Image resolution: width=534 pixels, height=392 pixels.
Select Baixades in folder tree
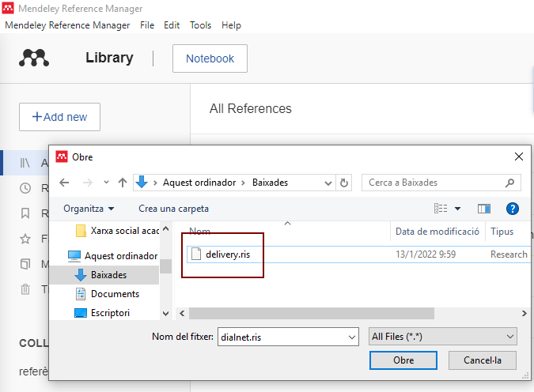click(x=105, y=275)
